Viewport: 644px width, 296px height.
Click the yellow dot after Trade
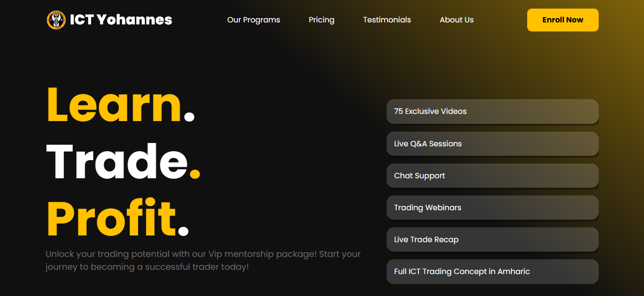point(194,174)
